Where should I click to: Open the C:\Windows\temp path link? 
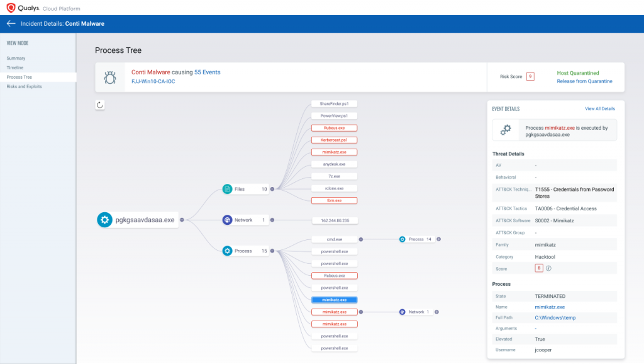pyautogui.click(x=555, y=318)
